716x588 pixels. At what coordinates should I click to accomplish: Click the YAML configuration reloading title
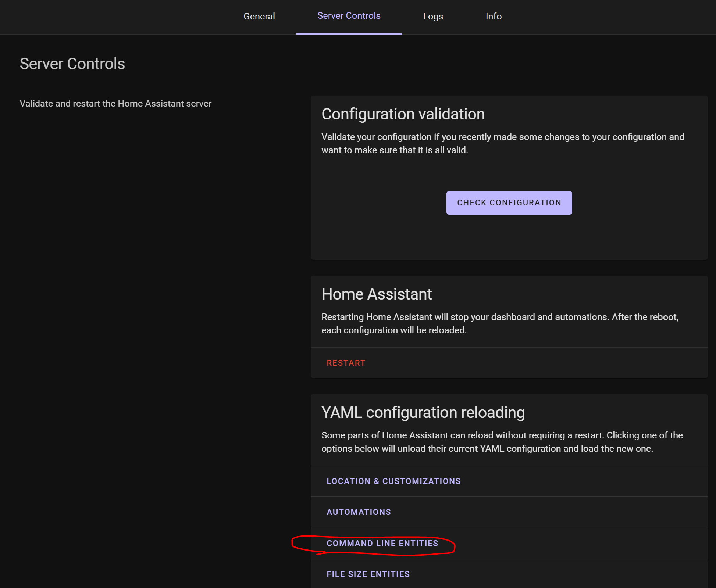pyautogui.click(x=423, y=412)
